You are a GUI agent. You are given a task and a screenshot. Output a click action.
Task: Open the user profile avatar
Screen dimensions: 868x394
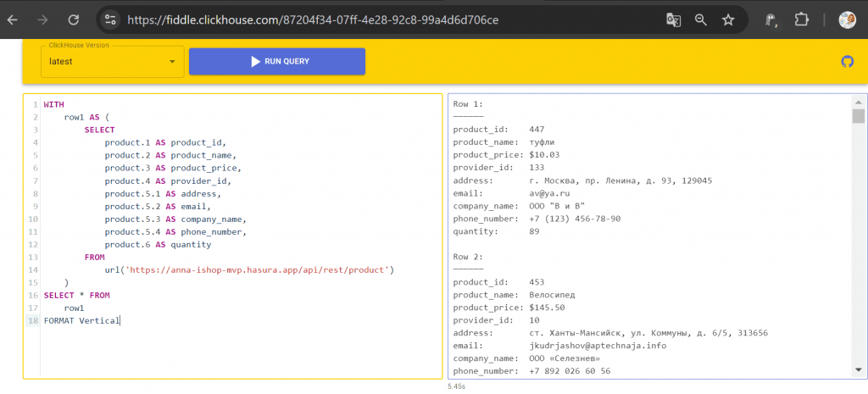[x=847, y=19]
